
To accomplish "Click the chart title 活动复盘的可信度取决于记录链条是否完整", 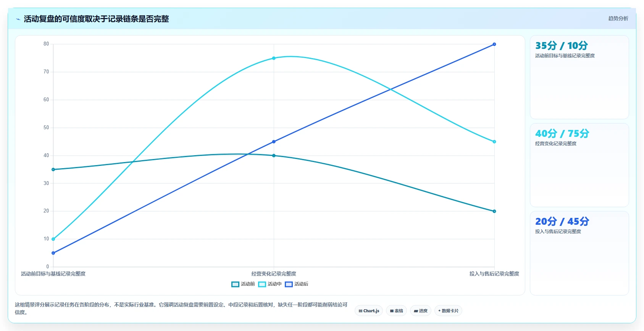I will [x=96, y=19].
